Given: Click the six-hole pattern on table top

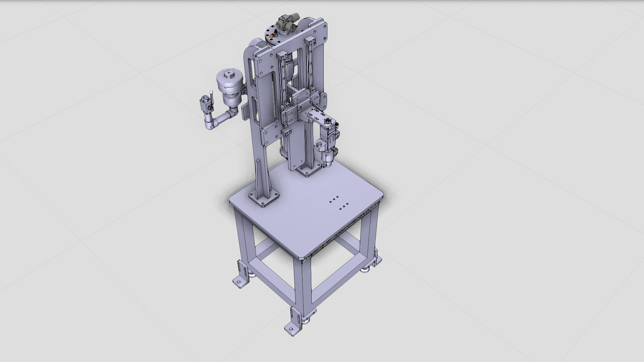Looking at the screenshot, I should point(339,203).
